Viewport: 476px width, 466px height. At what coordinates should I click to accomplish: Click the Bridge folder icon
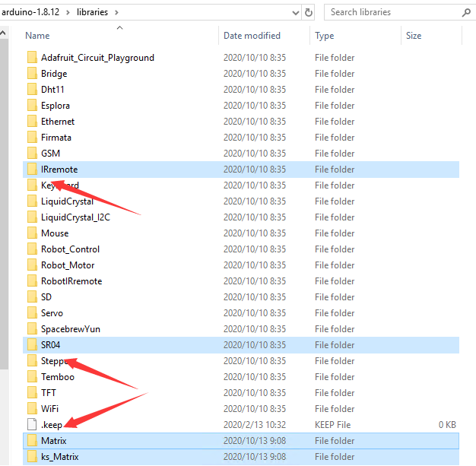pyautogui.click(x=32, y=73)
